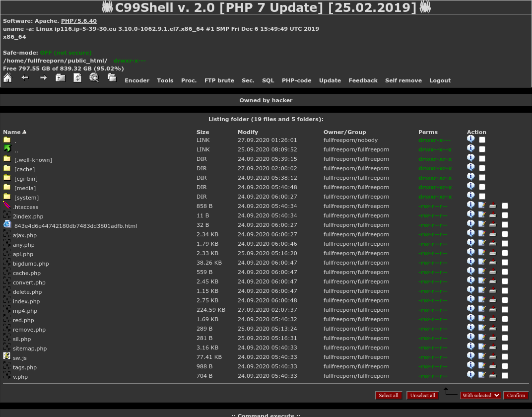This screenshot has width=532, height=417.
Task: Click the Self remove link
Action: tap(403, 80)
